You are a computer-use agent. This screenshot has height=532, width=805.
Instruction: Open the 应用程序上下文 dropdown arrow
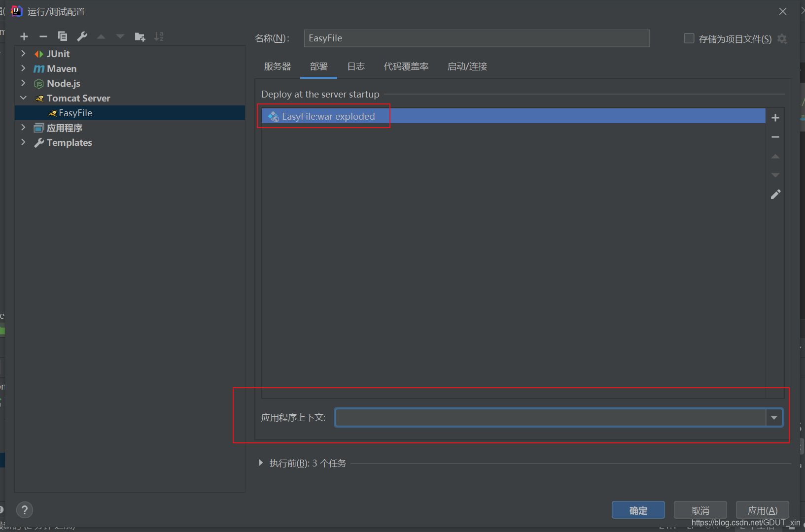774,418
